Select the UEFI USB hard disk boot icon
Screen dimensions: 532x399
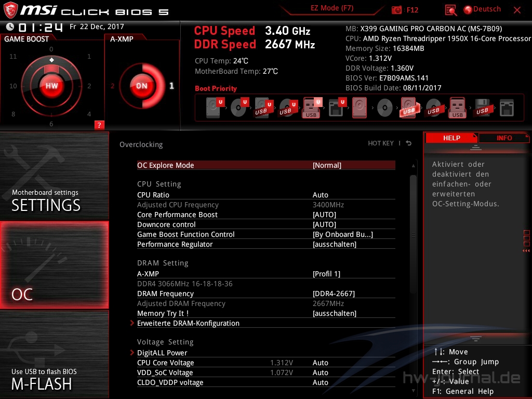pyautogui.click(x=263, y=108)
